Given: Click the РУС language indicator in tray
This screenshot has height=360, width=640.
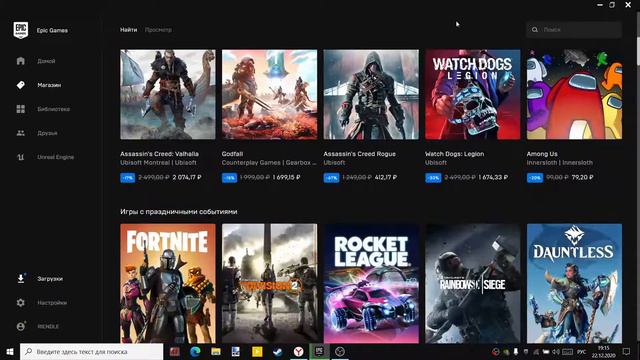Looking at the screenshot, I should pyautogui.click(x=582, y=352).
